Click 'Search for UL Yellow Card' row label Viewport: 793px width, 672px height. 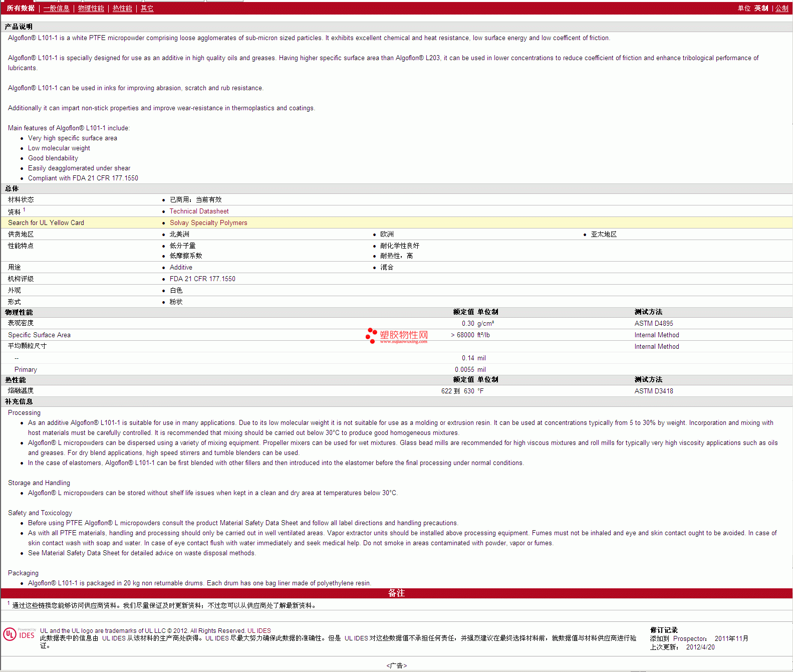coord(46,222)
